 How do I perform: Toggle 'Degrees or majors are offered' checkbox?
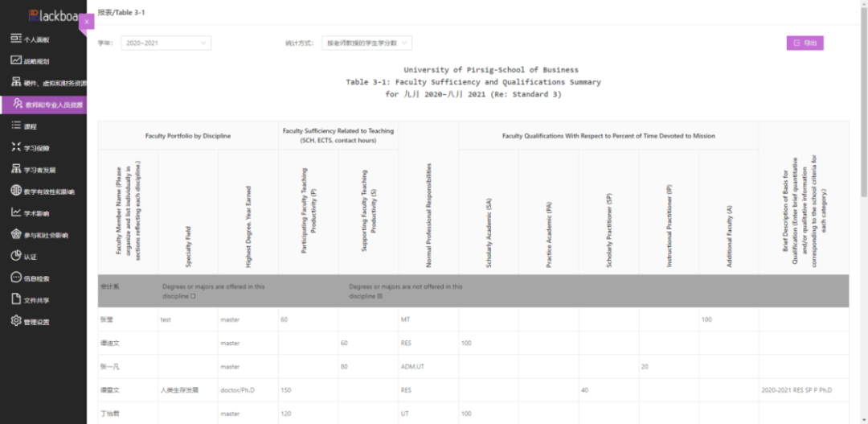click(x=194, y=297)
